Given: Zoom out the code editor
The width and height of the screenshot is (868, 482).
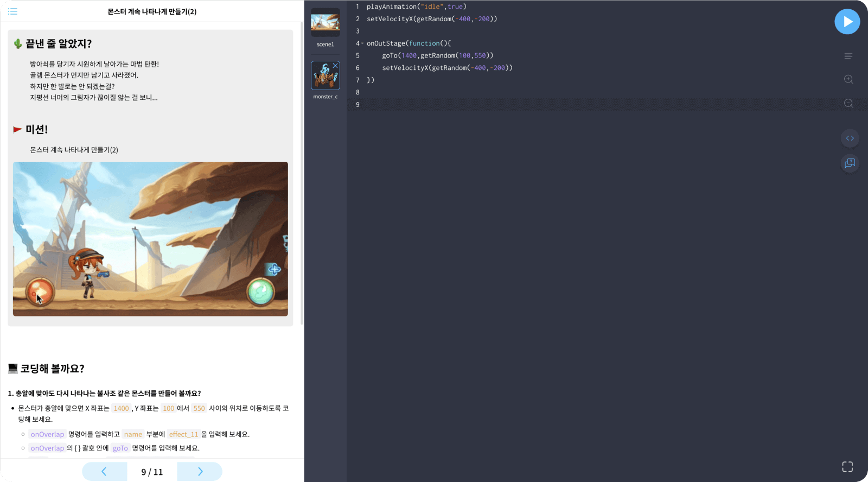Looking at the screenshot, I should coord(848,103).
